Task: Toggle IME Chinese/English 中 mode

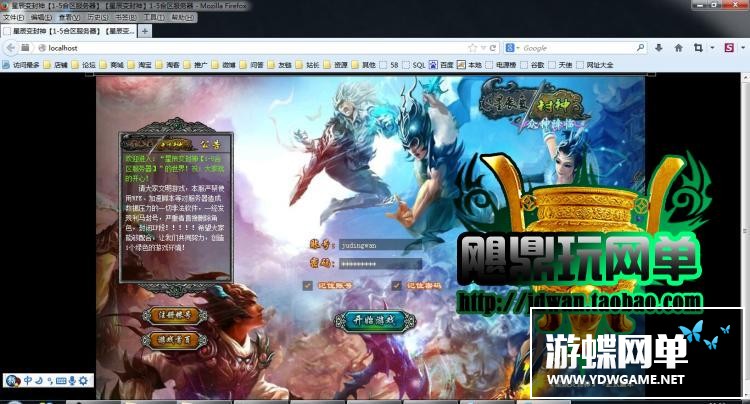Action: pos(28,381)
